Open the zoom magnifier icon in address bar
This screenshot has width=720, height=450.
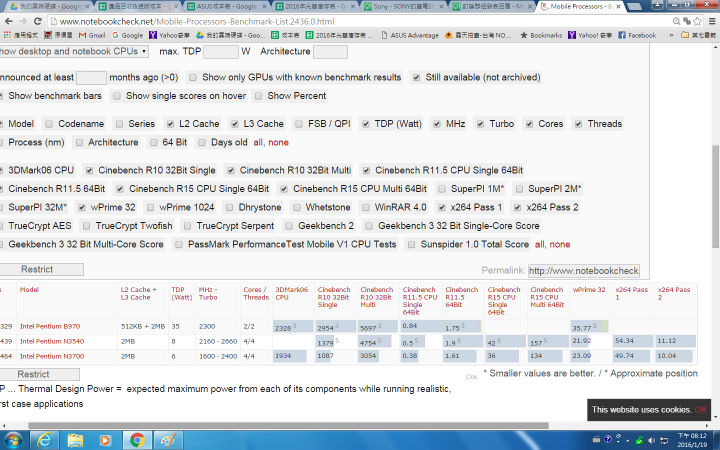click(676, 21)
